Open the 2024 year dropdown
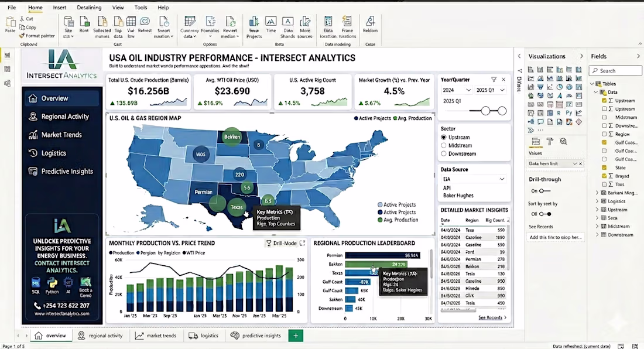Screen dimensions: 644x349 (x=456, y=90)
